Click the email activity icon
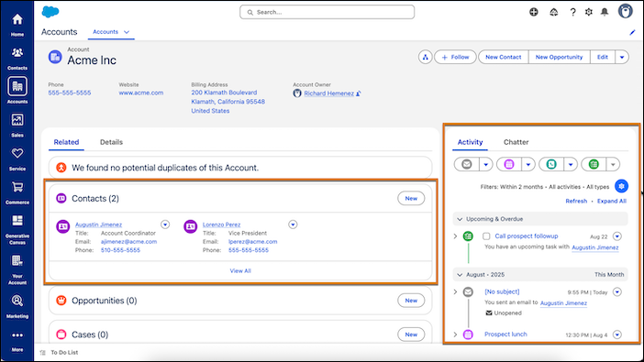The height and width of the screenshot is (362, 644). coord(467,164)
